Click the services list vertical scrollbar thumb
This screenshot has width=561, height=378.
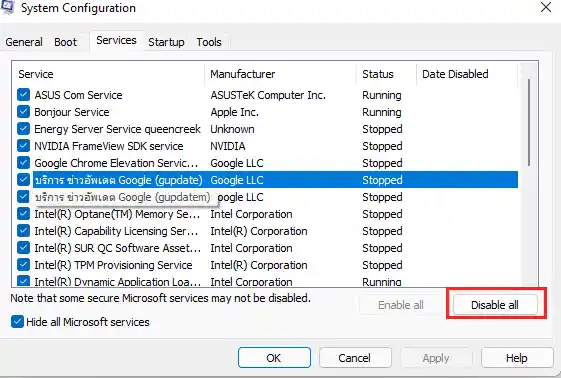point(529,123)
